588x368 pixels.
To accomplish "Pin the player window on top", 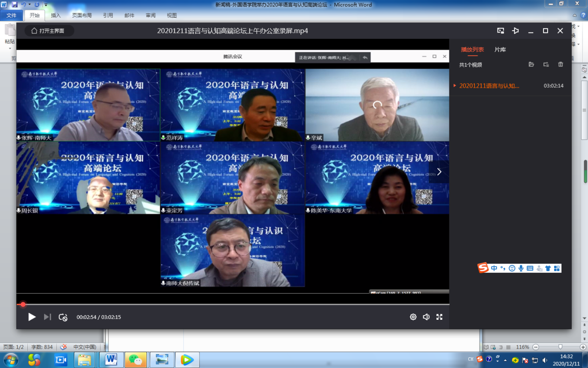I will [x=516, y=31].
